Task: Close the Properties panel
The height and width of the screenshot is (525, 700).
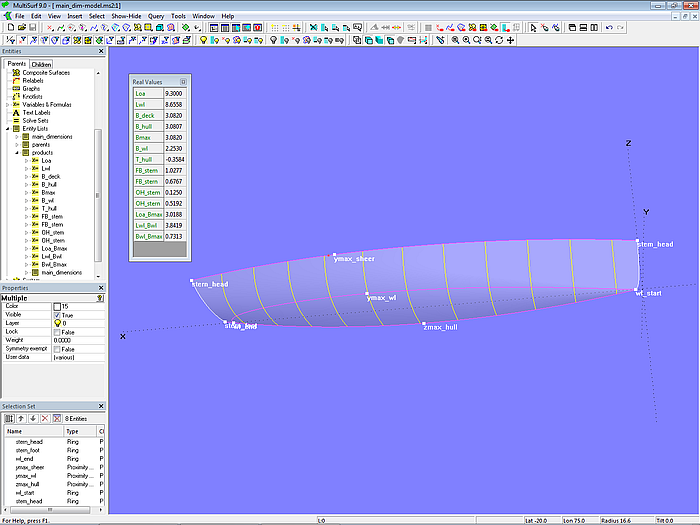Action: (101, 288)
